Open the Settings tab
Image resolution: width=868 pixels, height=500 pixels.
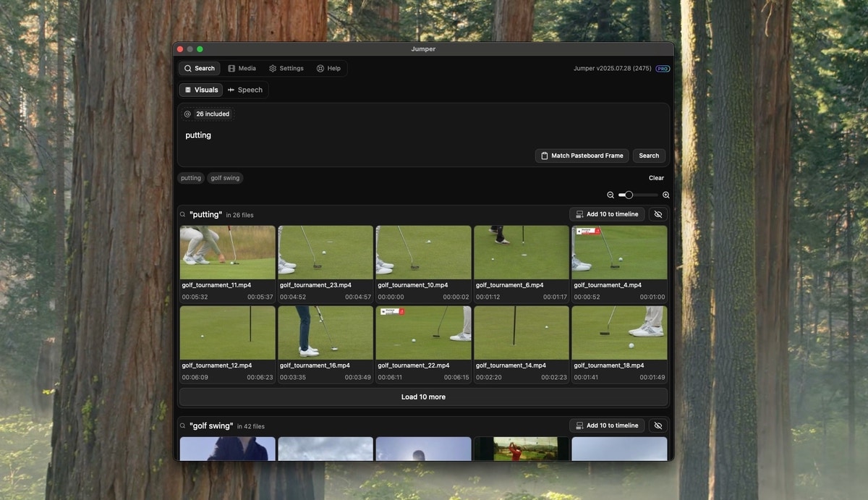pyautogui.click(x=286, y=68)
